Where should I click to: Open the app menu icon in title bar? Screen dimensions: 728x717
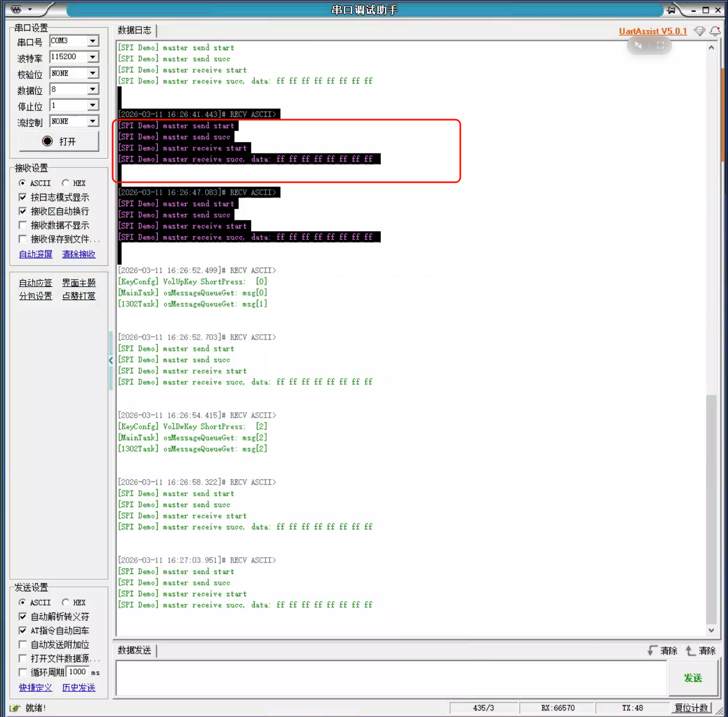16,9
